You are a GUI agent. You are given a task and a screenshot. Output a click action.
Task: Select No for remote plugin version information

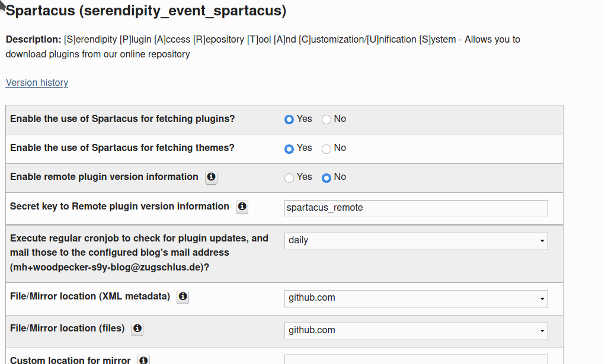326,178
